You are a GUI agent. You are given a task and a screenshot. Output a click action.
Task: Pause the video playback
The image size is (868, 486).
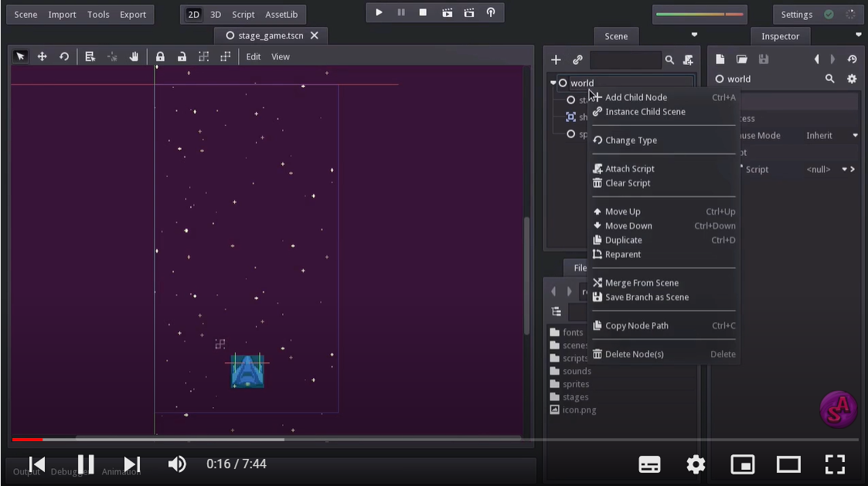(86, 464)
